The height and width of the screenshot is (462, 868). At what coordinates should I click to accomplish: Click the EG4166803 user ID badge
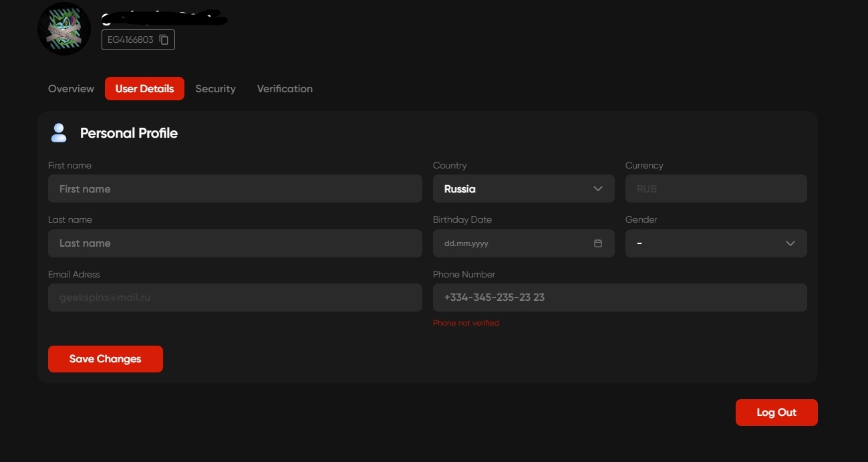131,40
